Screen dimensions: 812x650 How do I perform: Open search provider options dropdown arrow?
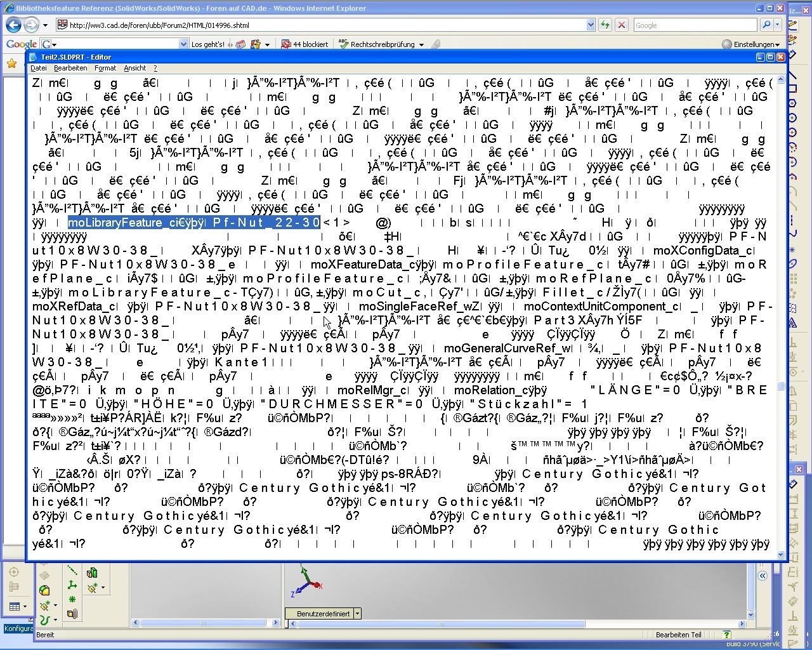click(778, 25)
